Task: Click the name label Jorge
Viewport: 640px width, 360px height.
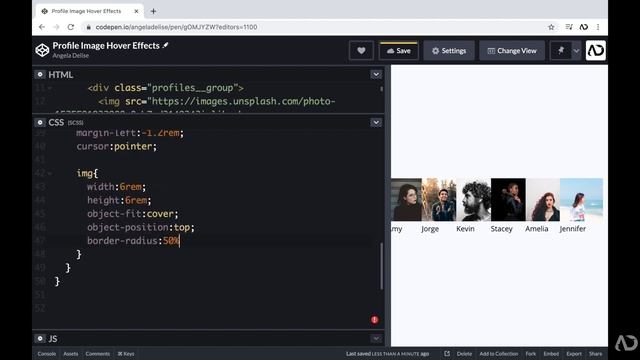Action: click(x=430, y=229)
